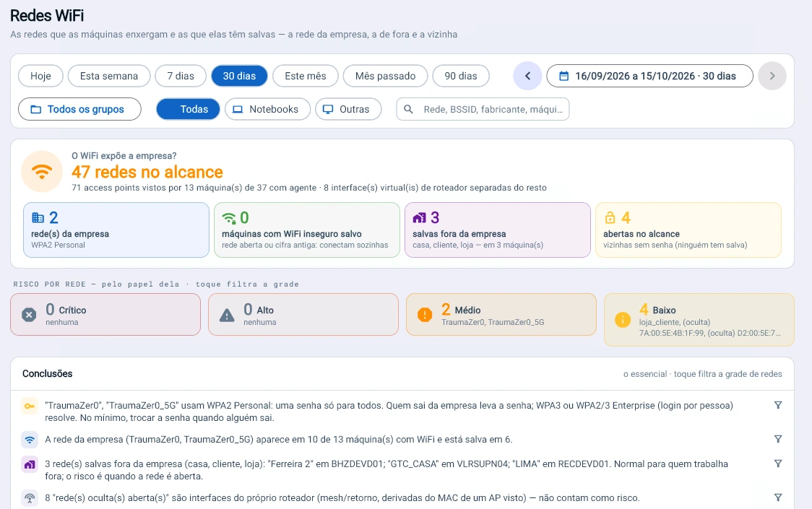Filter machines by Outras
The image size is (812, 509).
(348, 109)
